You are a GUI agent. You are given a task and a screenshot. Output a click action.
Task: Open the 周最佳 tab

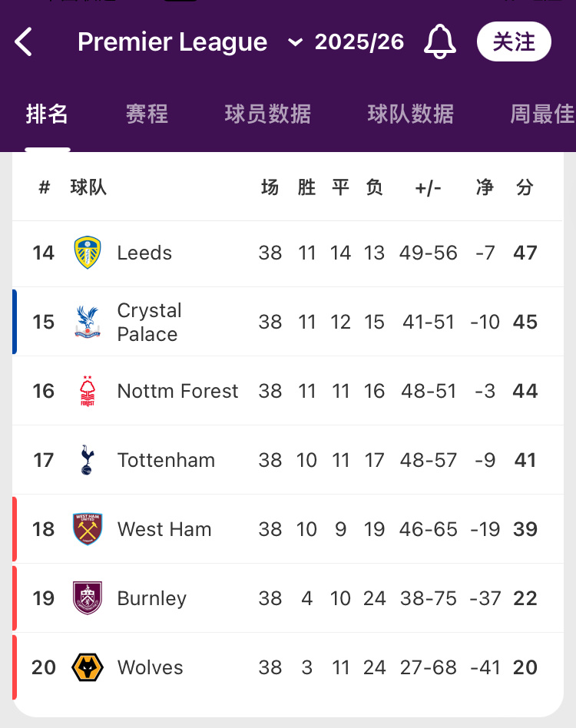pos(542,114)
